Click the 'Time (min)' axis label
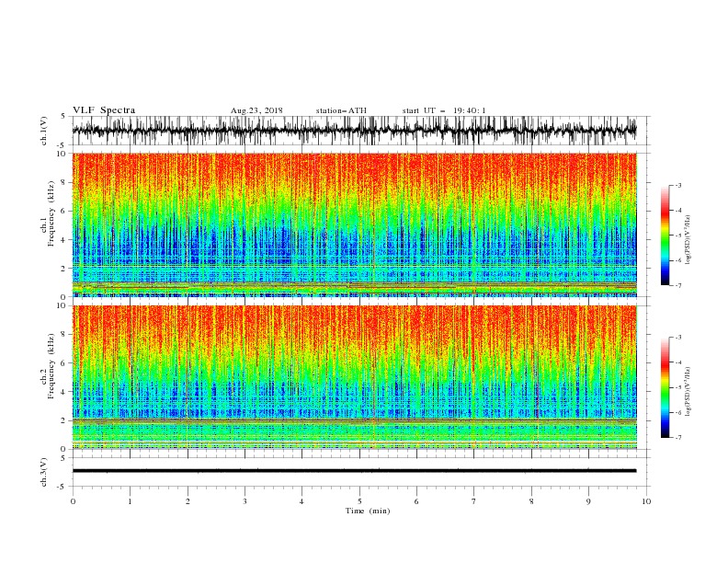 [x=368, y=511]
